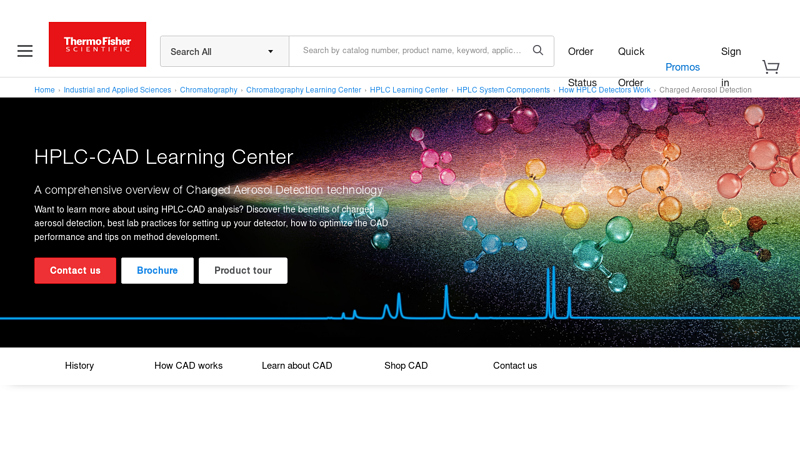Open the shopping cart
800x450 pixels.
[770, 67]
